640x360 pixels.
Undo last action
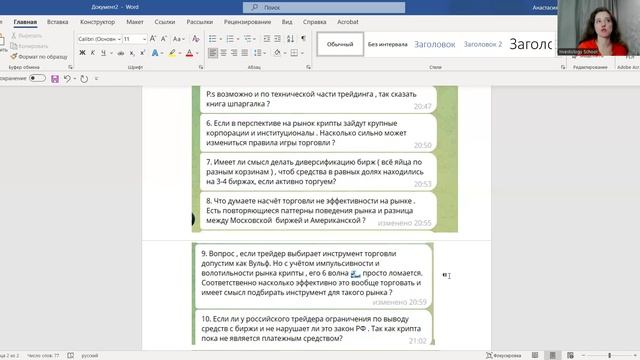67,78
